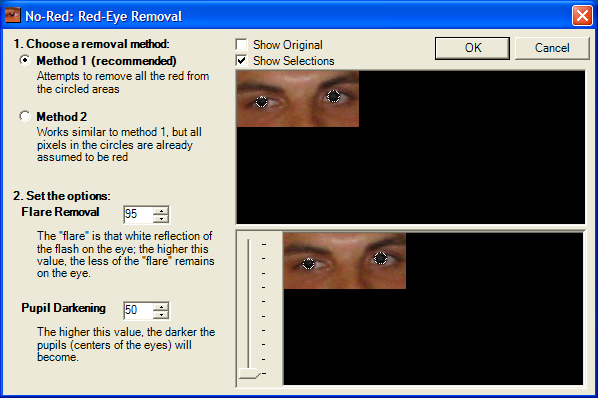Select the Method 2 radio button
Viewport: 598px width, 398px height.
(25, 116)
